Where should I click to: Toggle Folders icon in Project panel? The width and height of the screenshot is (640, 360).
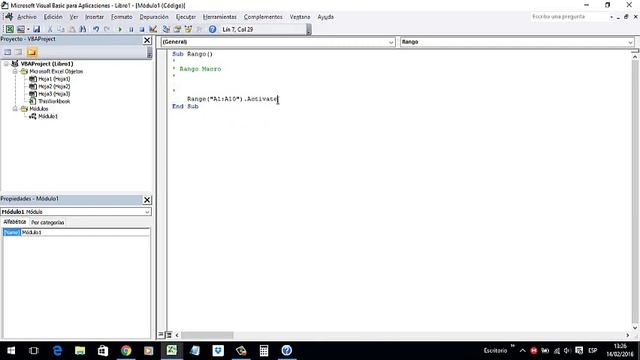click(32, 52)
